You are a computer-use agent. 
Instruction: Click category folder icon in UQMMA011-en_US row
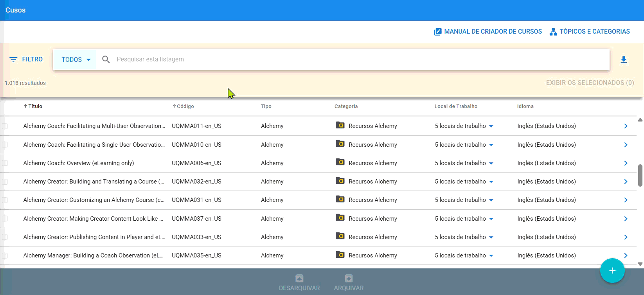340,125
